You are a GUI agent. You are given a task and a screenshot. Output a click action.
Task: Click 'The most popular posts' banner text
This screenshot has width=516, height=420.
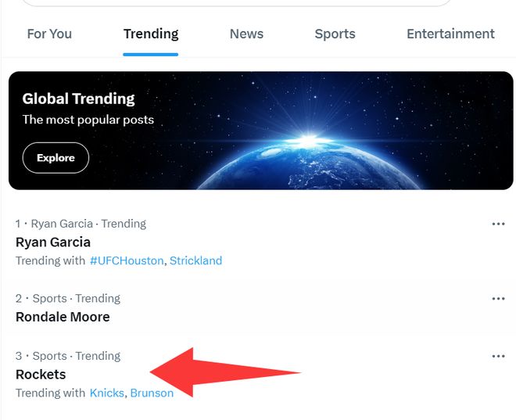point(88,120)
